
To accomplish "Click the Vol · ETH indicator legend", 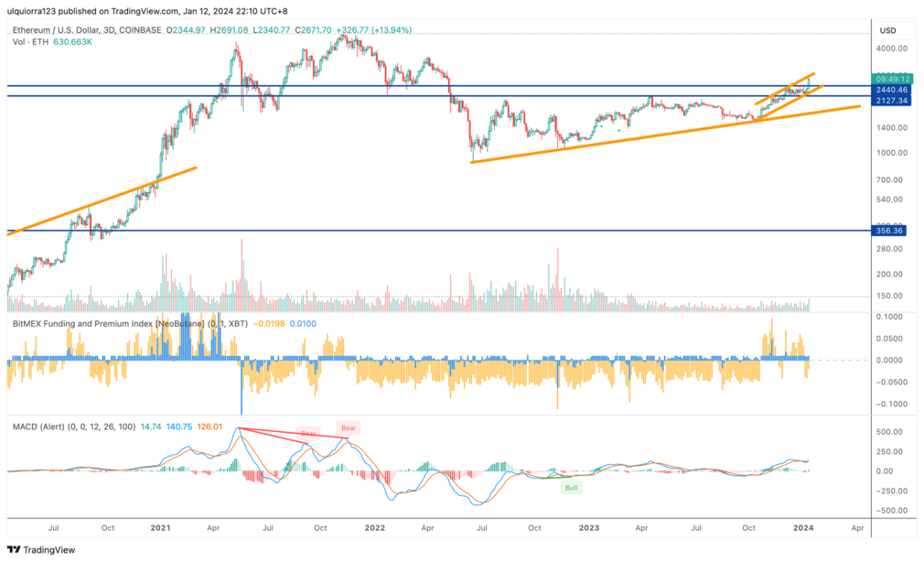I will (x=30, y=42).
